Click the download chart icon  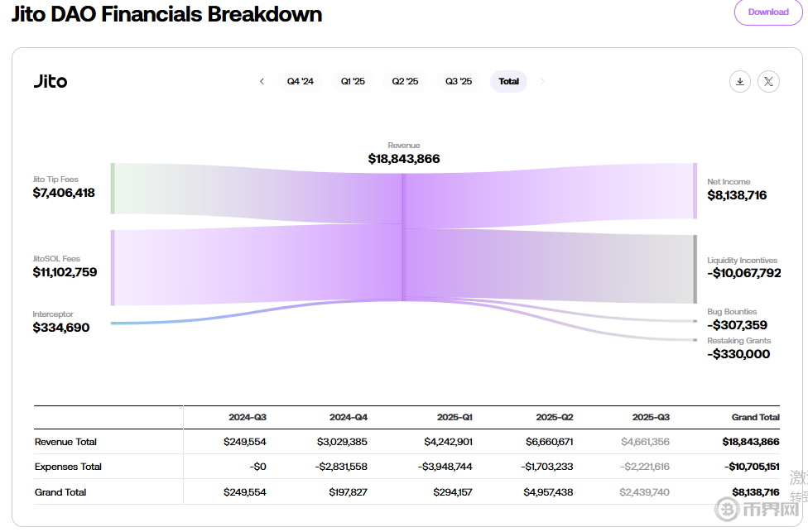(x=739, y=81)
